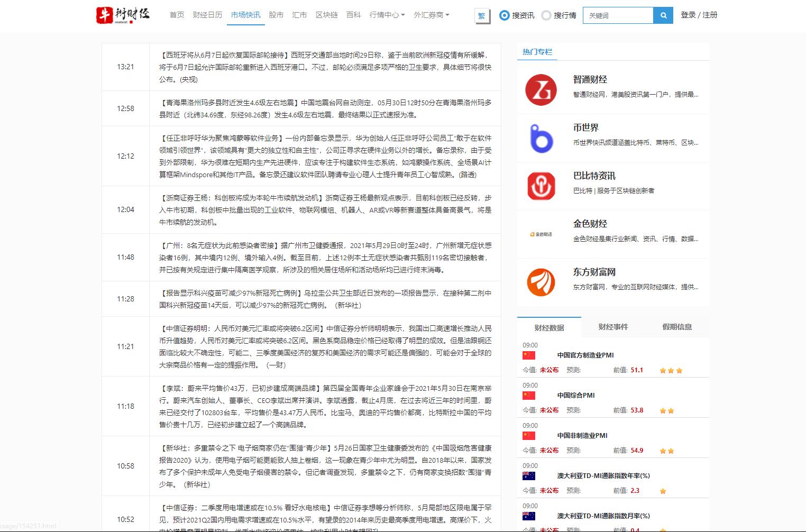Click the 金色财经 logo icon

point(541,234)
